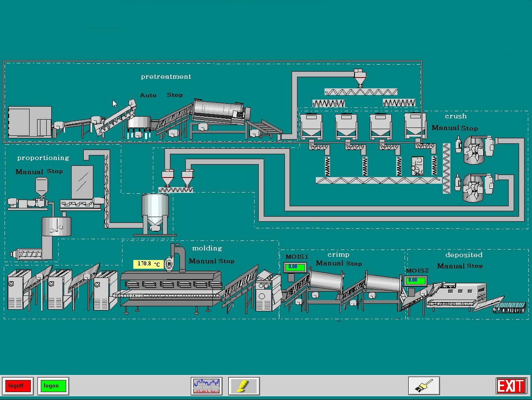This screenshot has width=532, height=400.
Task: Click the Stop status in deposited section
Action: 475,266
